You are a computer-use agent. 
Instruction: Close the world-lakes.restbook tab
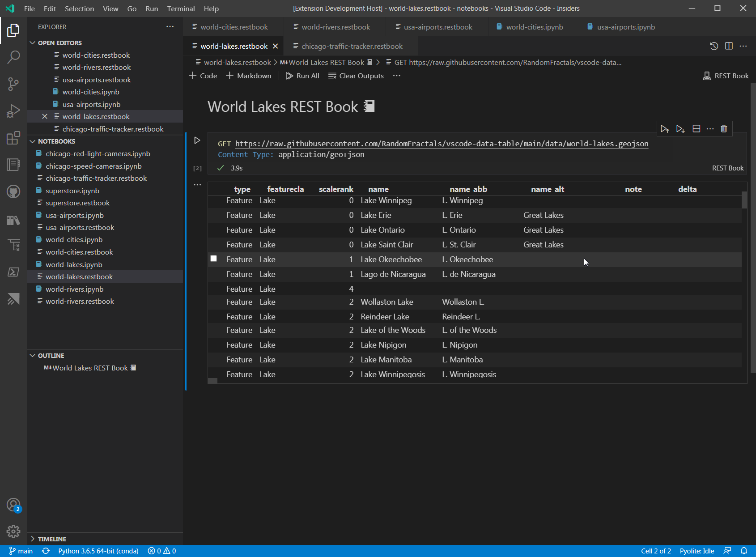pyautogui.click(x=276, y=46)
